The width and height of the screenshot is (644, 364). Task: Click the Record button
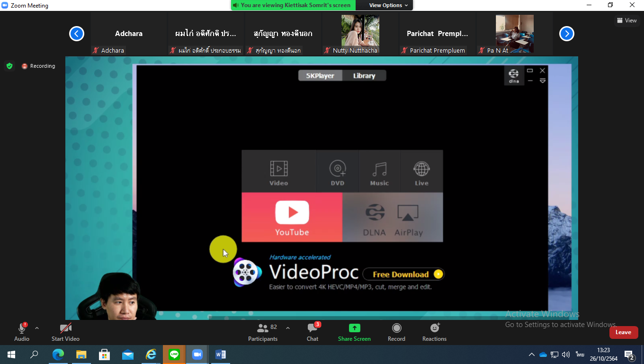click(x=396, y=332)
